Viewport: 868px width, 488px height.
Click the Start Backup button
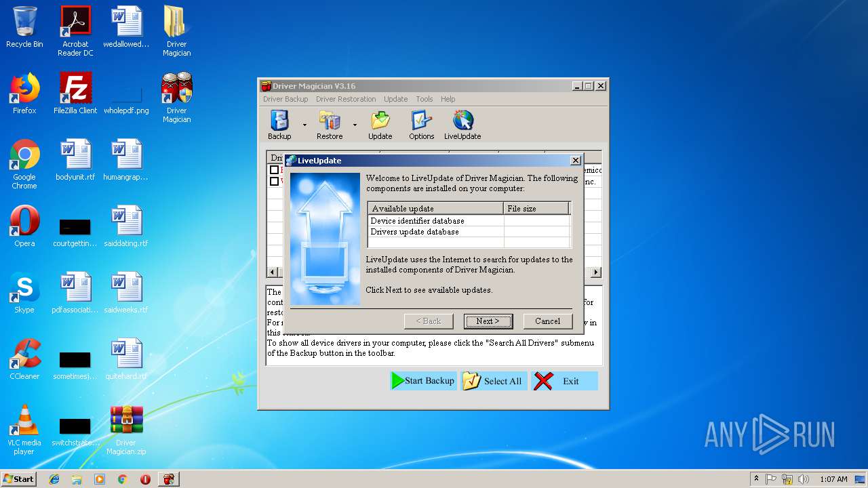click(x=423, y=381)
